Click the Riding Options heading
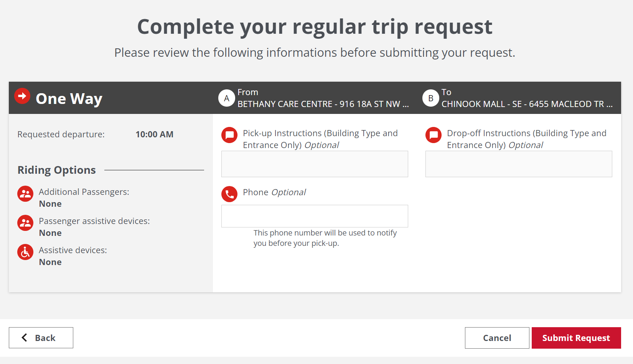The width and height of the screenshot is (633, 364). (57, 170)
